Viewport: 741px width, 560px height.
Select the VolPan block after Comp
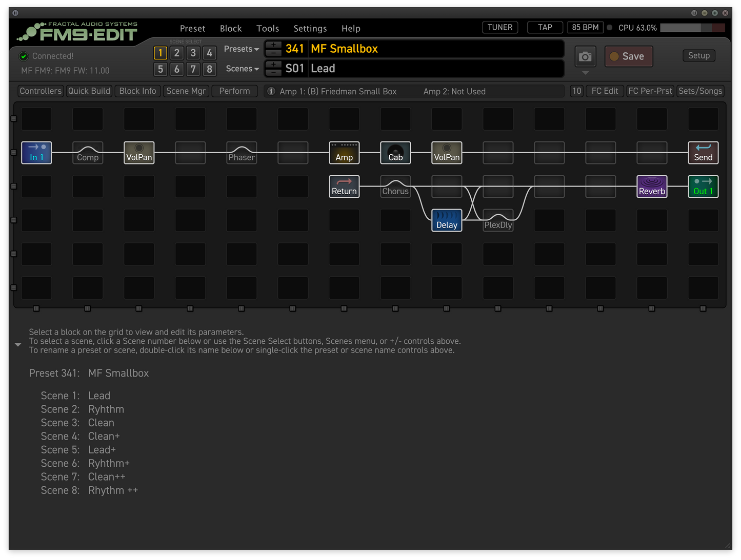click(x=139, y=153)
